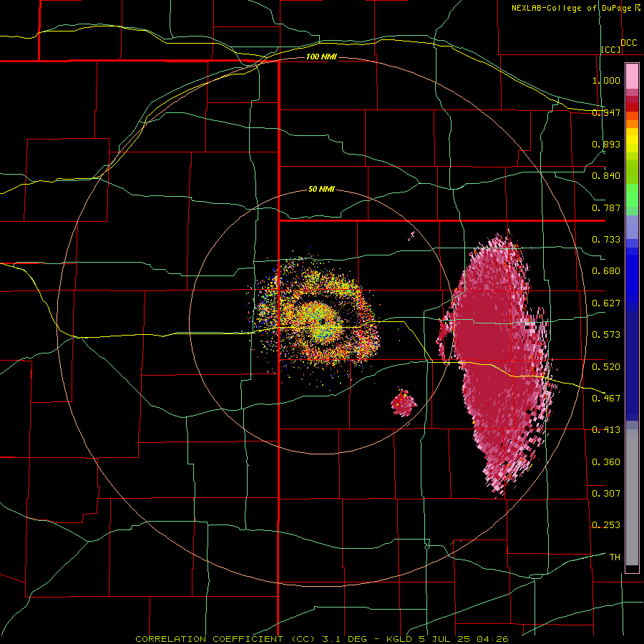Image resolution: width=644 pixels, height=644 pixels.
Task: Click the gray lower segment of the color bar
Action: 632,497
